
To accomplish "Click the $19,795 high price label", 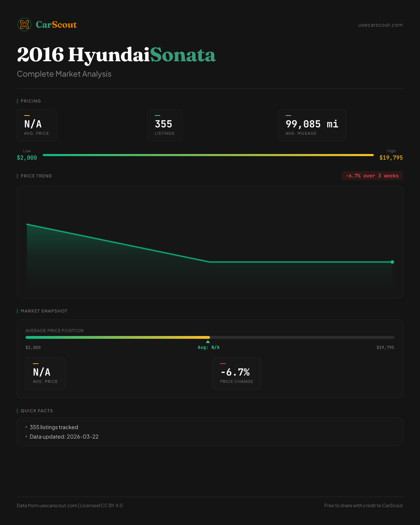I will (x=391, y=157).
